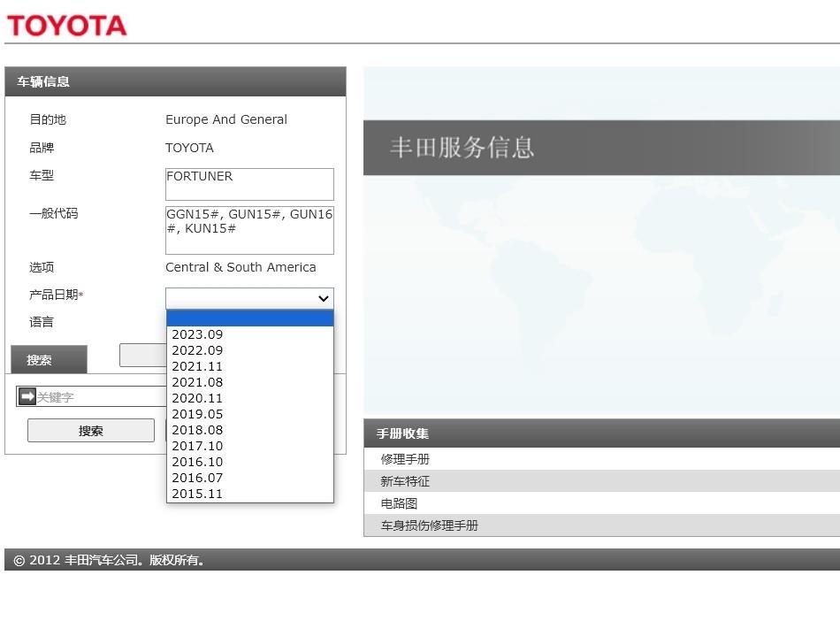Click the 产品日期 label

pyautogui.click(x=56, y=295)
